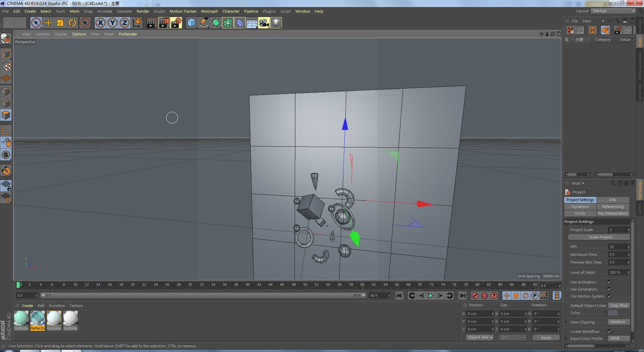Add a Camera object
This screenshot has height=352, width=644.
point(264,23)
